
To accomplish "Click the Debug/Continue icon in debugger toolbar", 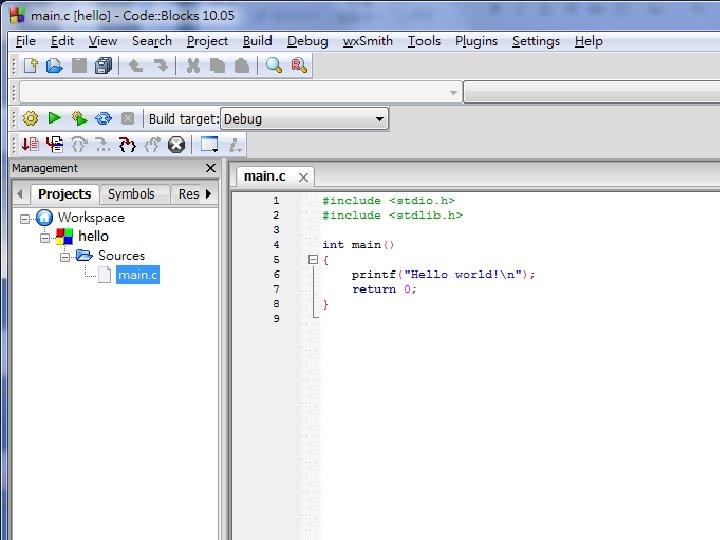I will pos(30,145).
